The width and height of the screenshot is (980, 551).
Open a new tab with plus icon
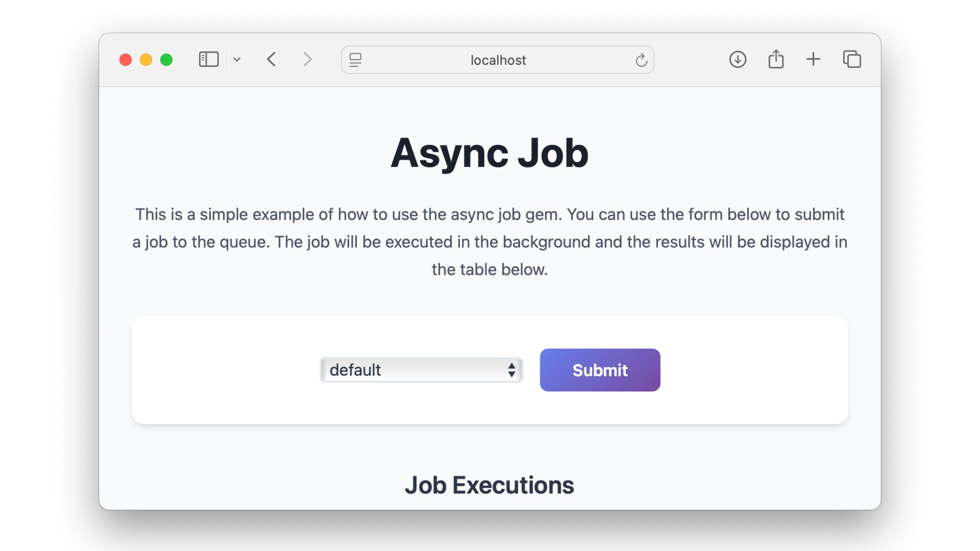pyautogui.click(x=813, y=60)
